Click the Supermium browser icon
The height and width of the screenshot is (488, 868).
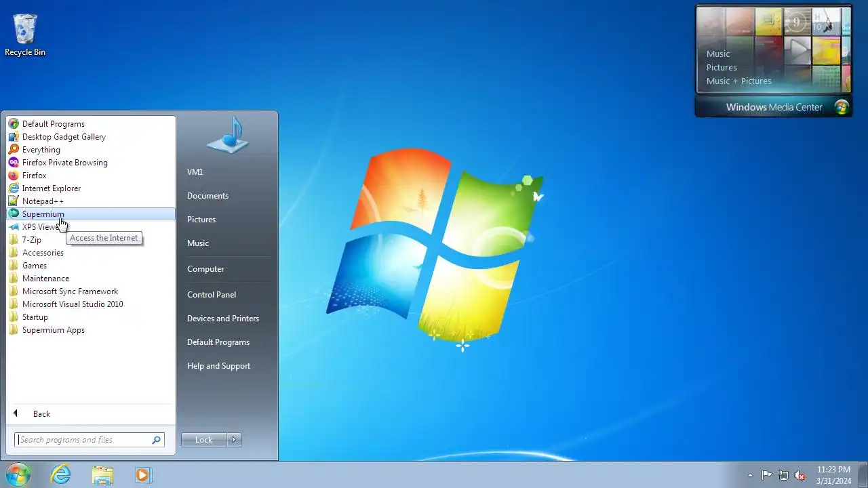[x=14, y=214]
